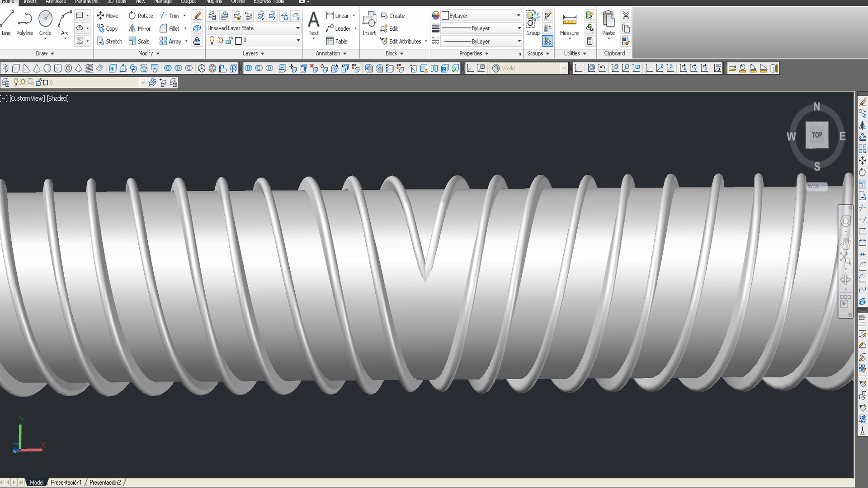Switch to the Presentación2 layout tab
Image resolution: width=868 pixels, height=488 pixels.
coord(105,483)
